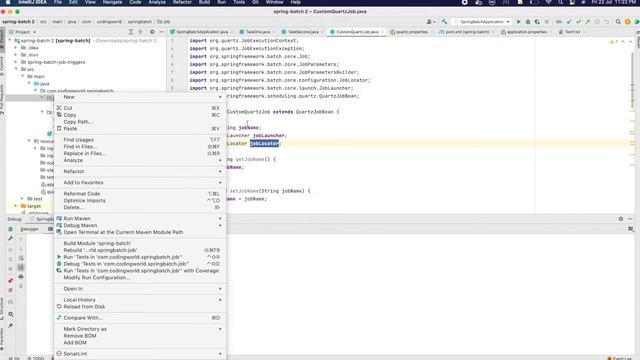The width and height of the screenshot is (640, 360).
Task: Click the Project panel hide/minimize icon
Action: pos(162,32)
